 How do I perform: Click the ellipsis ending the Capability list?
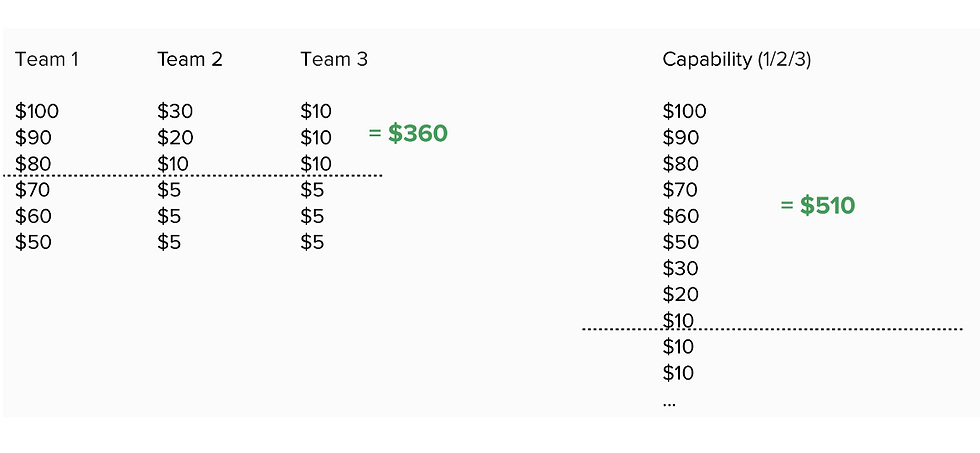click(x=669, y=402)
